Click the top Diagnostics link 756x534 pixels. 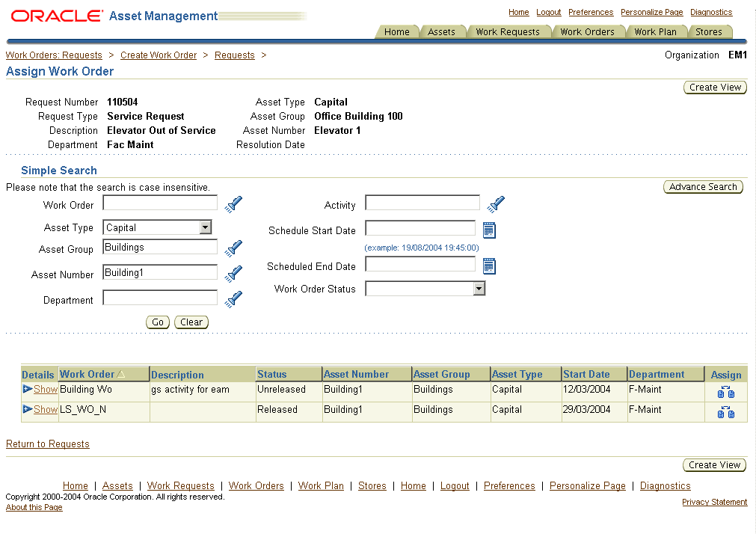711,12
